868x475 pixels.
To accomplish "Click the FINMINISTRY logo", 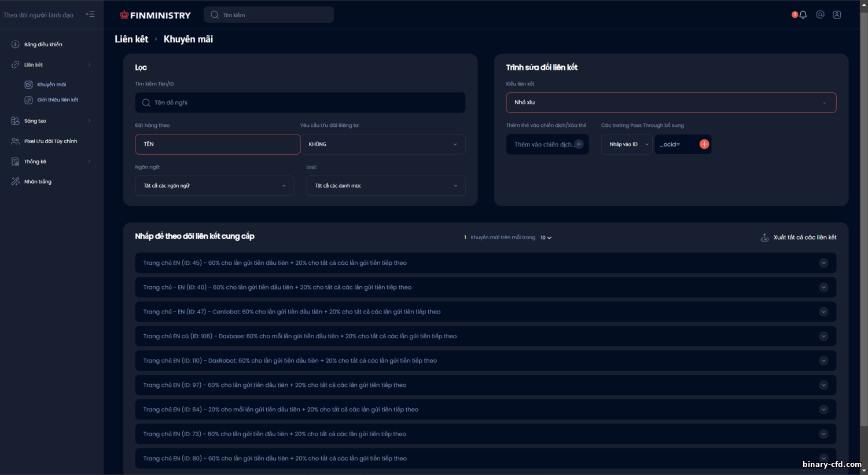I will 155,15.
